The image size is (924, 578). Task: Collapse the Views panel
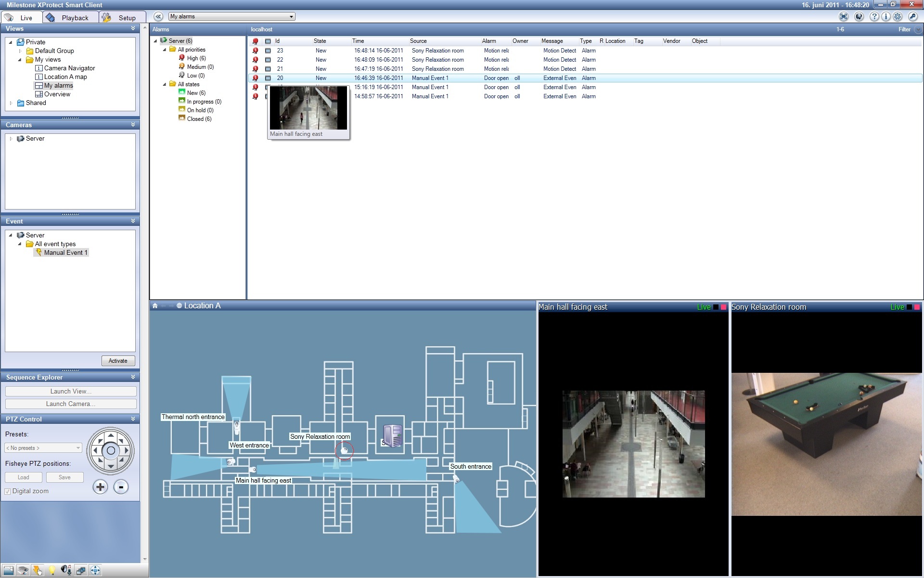(x=133, y=28)
